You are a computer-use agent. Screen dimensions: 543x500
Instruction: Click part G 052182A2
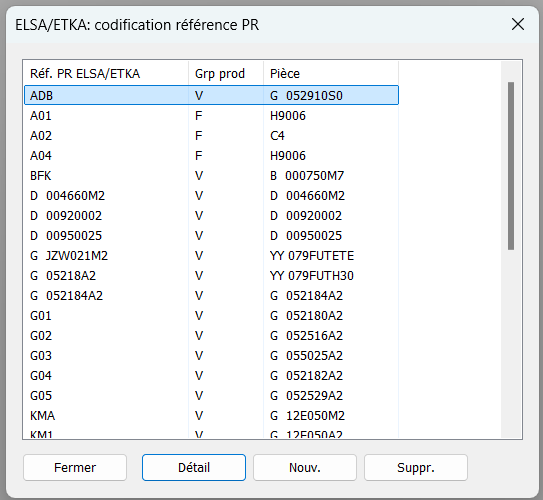[306, 376]
